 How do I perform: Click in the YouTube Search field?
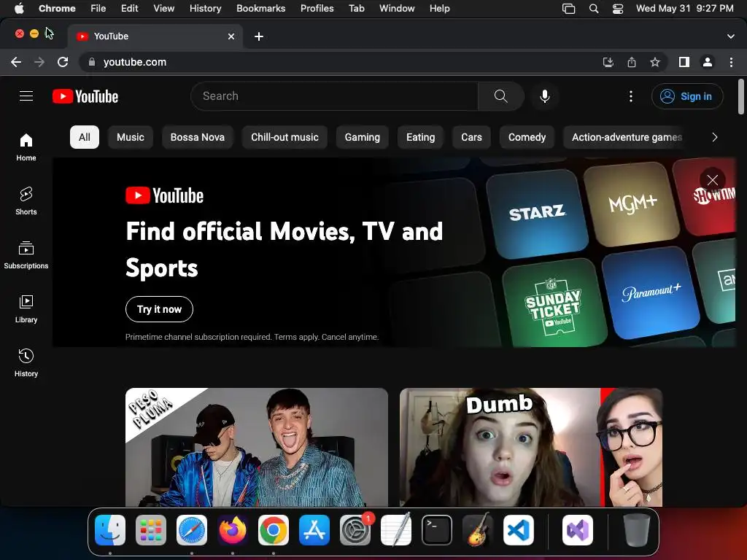(334, 96)
